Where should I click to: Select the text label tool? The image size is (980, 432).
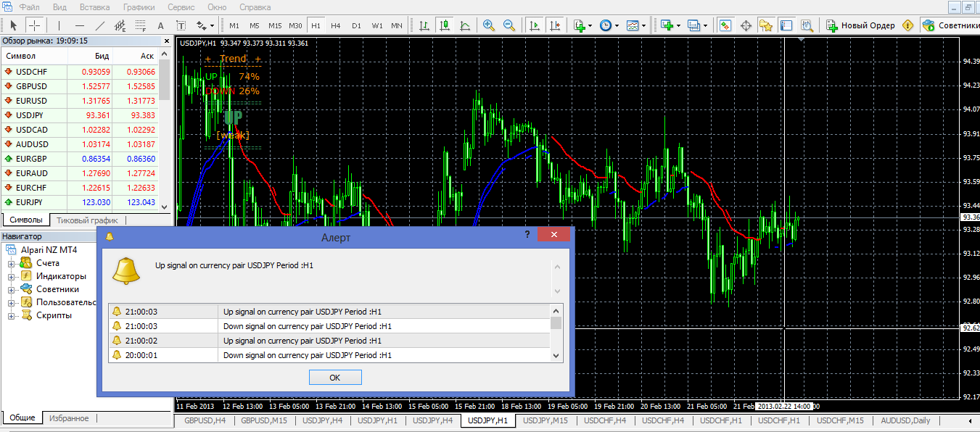(181, 25)
